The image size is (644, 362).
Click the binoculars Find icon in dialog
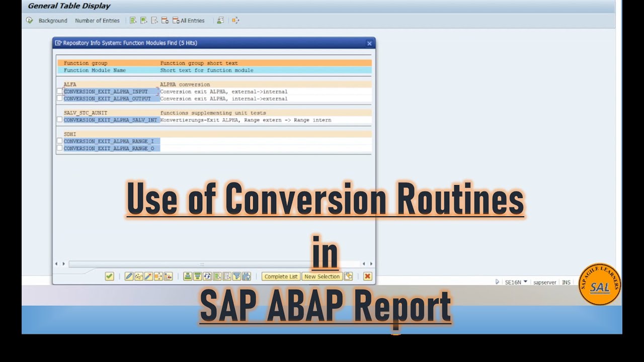click(x=247, y=276)
